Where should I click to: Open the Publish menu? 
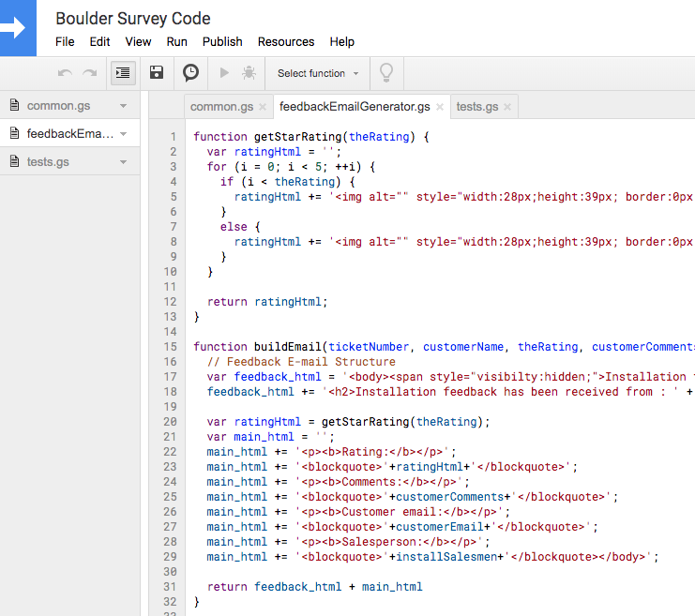click(x=222, y=42)
